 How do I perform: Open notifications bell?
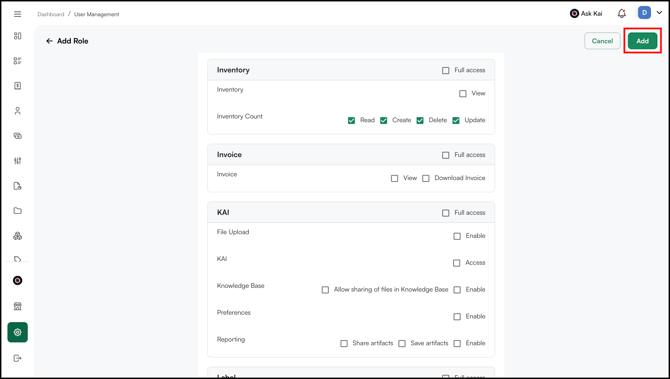pyautogui.click(x=622, y=14)
